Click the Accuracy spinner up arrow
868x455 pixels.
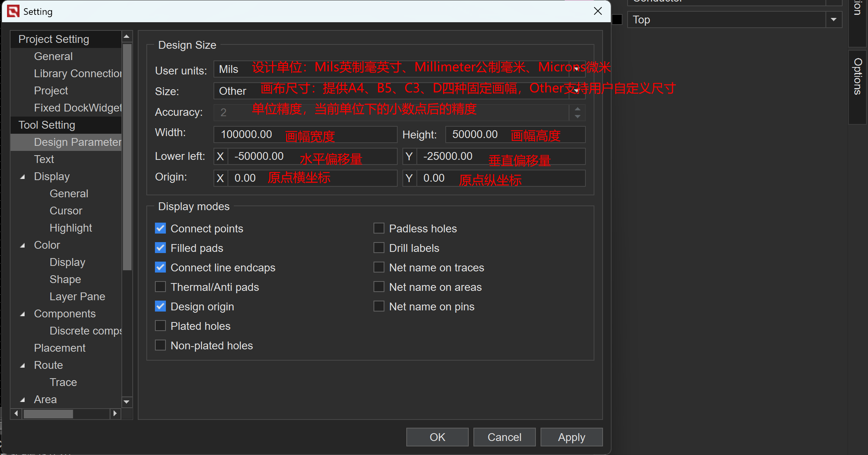tap(577, 109)
